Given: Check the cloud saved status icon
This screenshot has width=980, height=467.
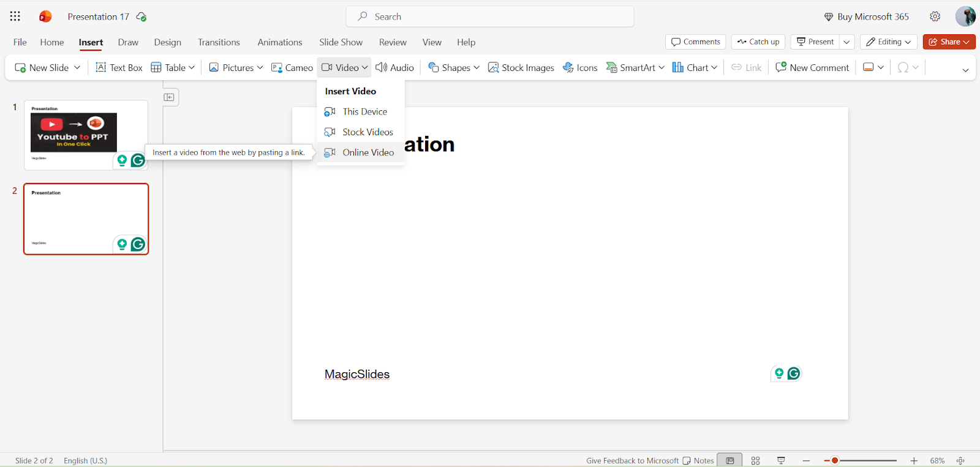Looking at the screenshot, I should (141, 17).
